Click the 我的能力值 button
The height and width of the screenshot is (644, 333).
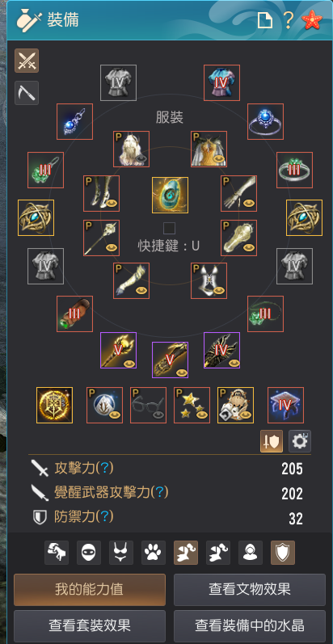[90, 590]
